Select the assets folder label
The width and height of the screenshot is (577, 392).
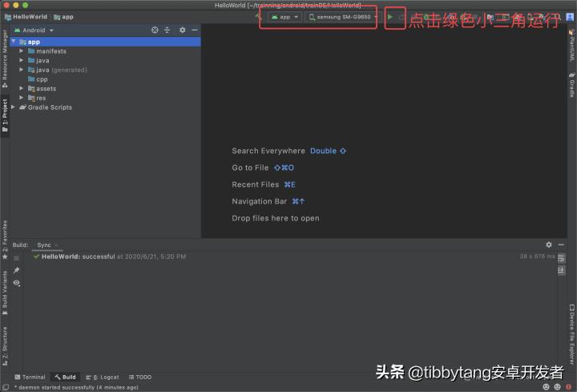[46, 89]
